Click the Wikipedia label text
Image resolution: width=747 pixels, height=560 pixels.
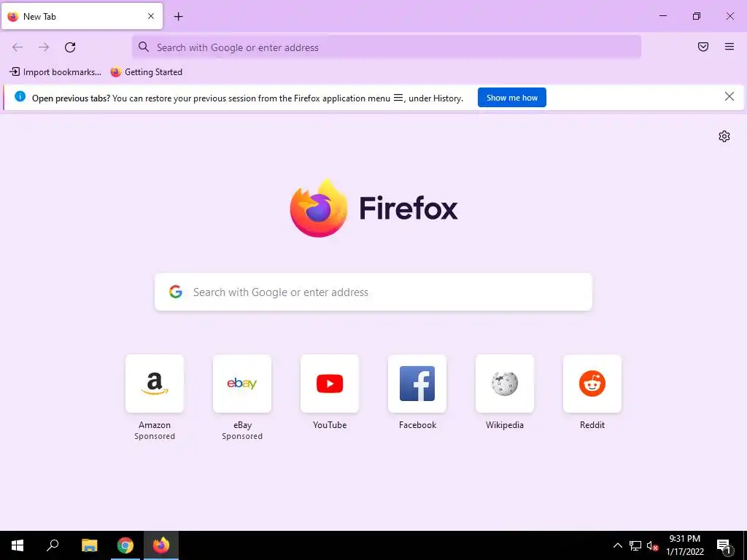point(505,425)
